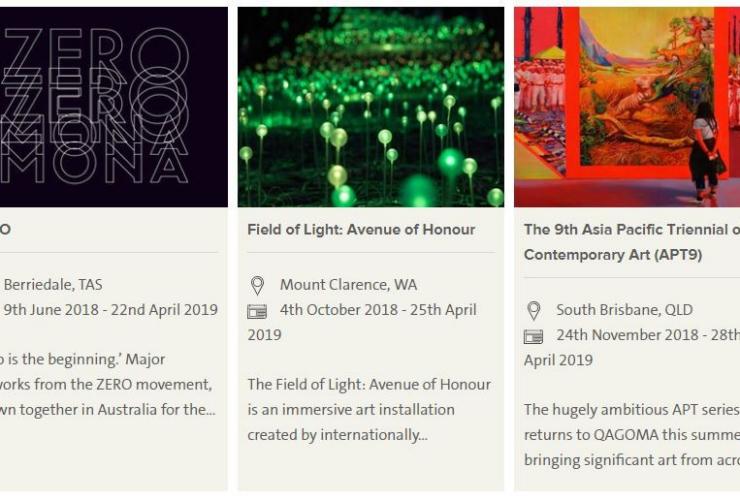Open the ZERO MONA exhibition thumbnail

click(x=114, y=107)
